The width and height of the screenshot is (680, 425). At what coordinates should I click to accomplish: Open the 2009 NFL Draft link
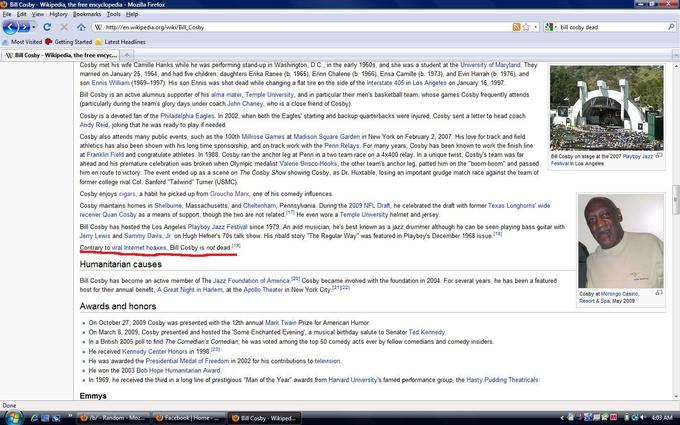coord(369,206)
